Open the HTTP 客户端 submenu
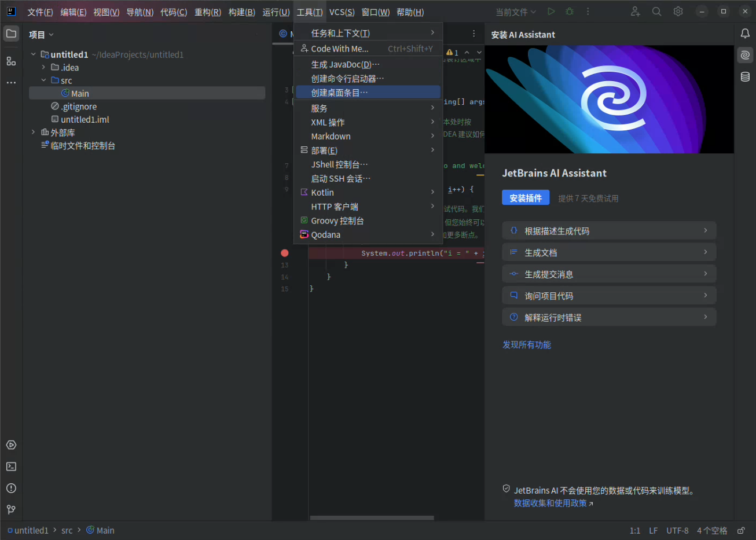This screenshot has height=540, width=756. pos(368,207)
